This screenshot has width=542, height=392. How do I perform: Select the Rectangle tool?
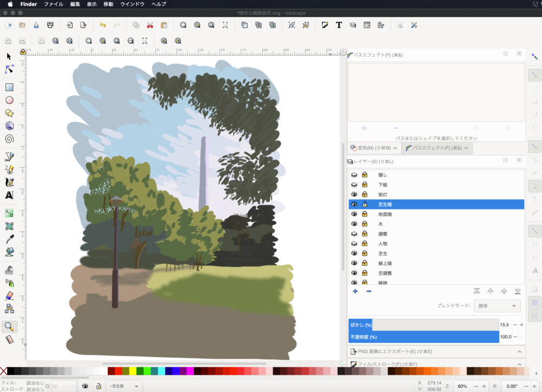(9, 87)
